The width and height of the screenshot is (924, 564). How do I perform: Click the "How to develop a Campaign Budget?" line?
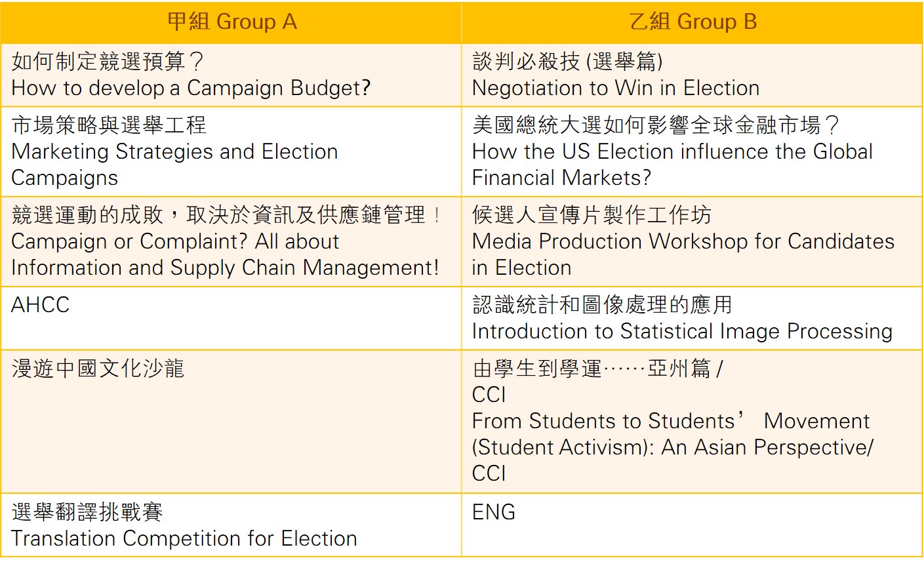pos(191,88)
